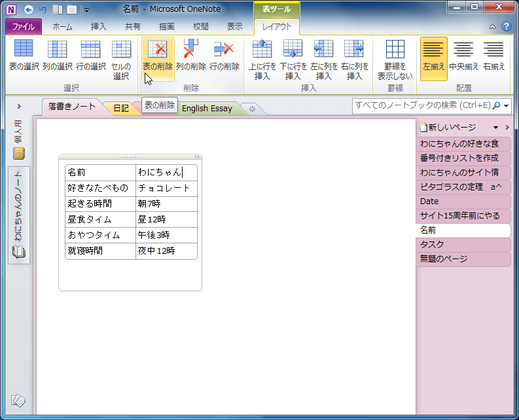Image resolution: width=519 pixels, height=420 pixels.
Task: Click the Undo icon in title bar
Action: point(43,10)
